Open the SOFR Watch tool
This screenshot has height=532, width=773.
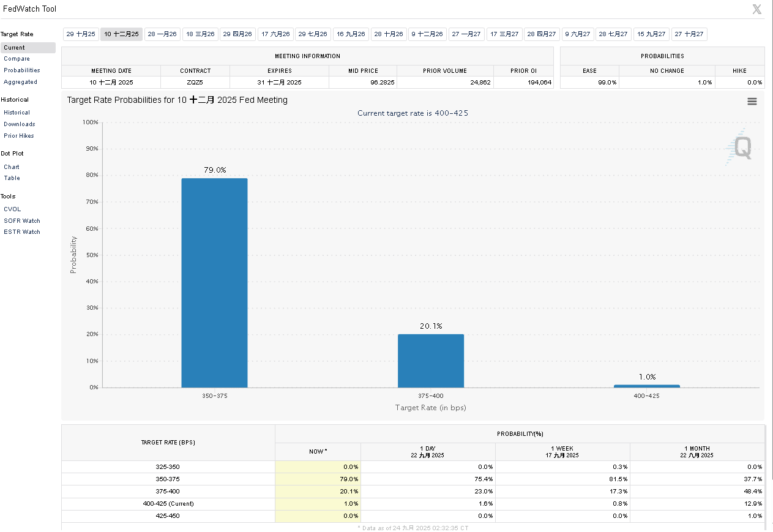(22, 221)
